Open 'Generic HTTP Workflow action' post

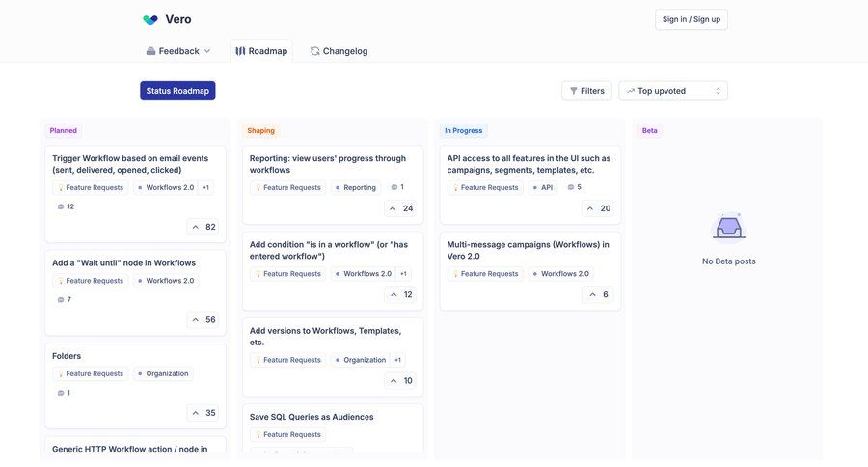pyautogui.click(x=130, y=449)
